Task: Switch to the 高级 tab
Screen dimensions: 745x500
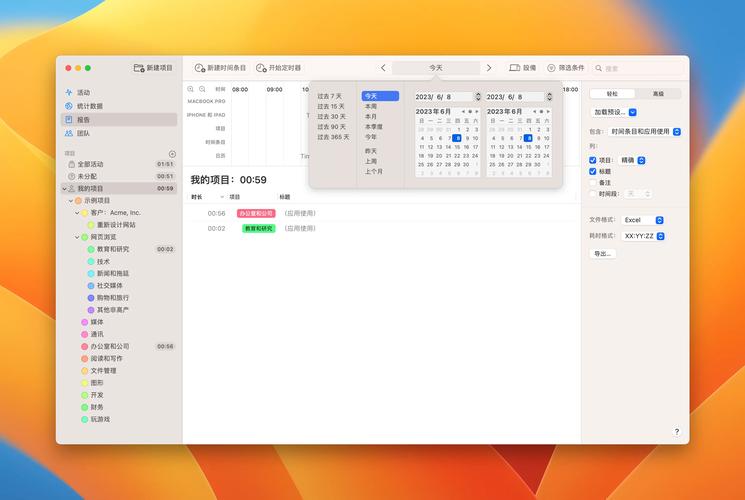Action: click(x=658, y=94)
